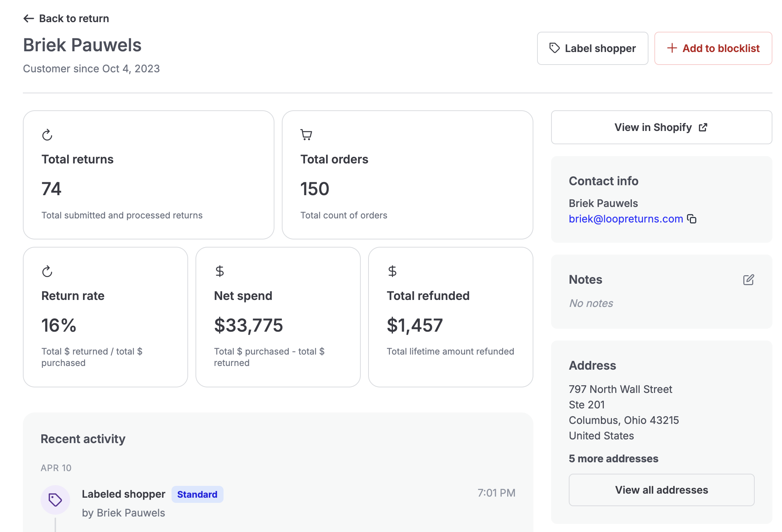Select the Total returns card value 74
Image resolution: width=782 pixels, height=532 pixels.
(x=51, y=189)
